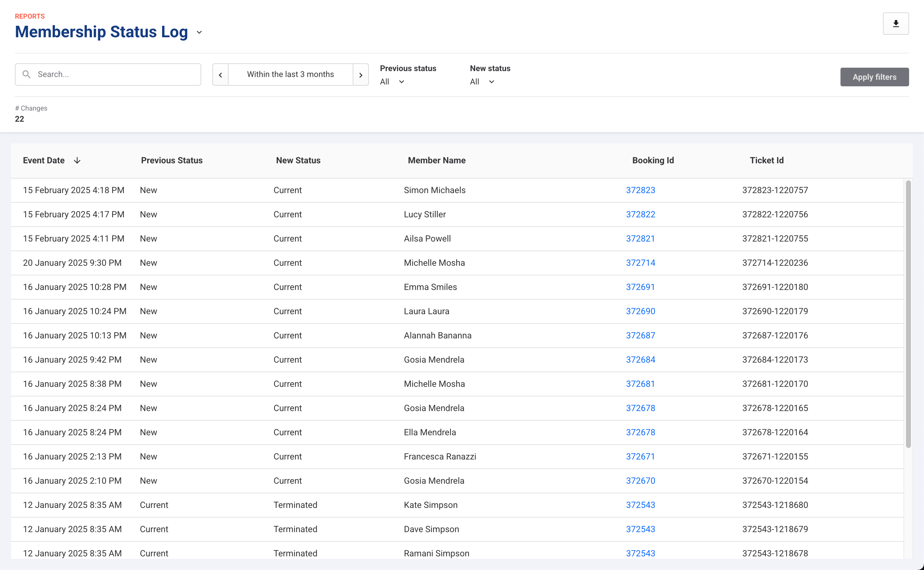Image resolution: width=924 pixels, height=570 pixels.
Task: Open booking 372687 link
Action: click(x=641, y=336)
